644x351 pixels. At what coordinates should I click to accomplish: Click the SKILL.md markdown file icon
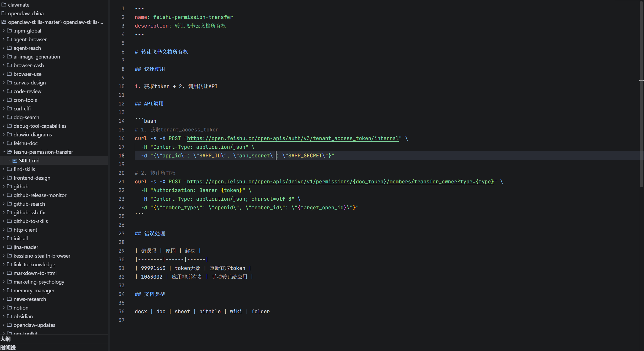tap(15, 161)
